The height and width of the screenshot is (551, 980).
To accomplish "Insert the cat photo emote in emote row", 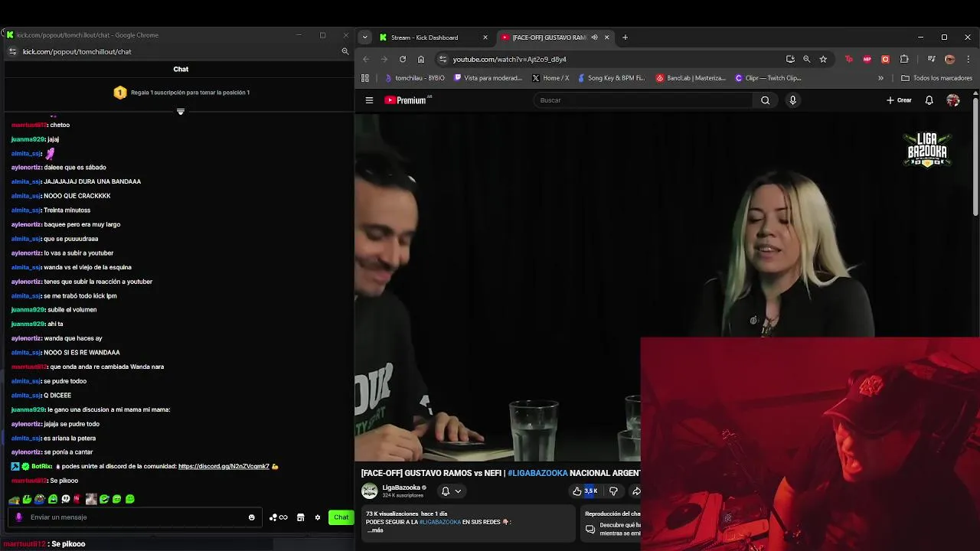I will click(91, 499).
